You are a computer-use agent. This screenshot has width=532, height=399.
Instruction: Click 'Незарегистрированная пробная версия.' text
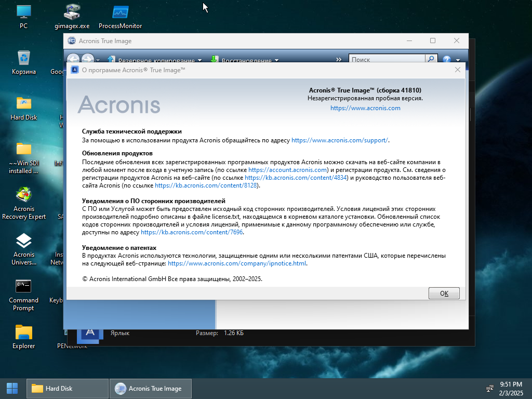click(x=365, y=98)
